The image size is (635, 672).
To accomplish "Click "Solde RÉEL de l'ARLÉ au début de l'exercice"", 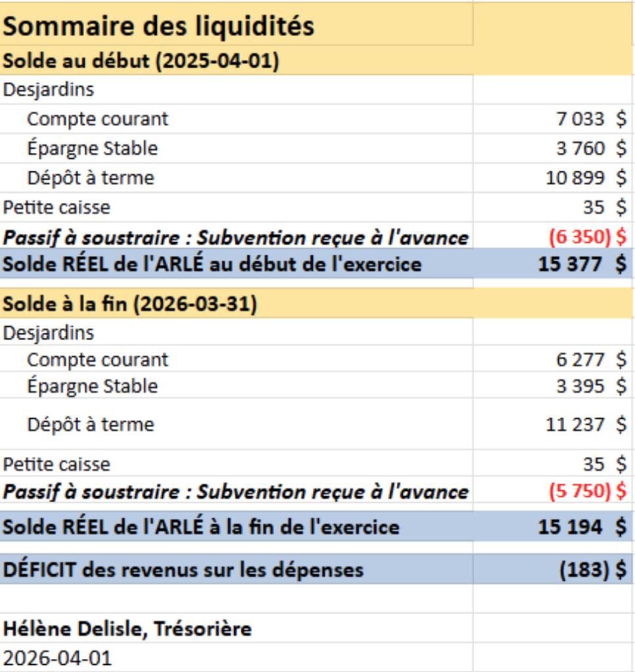I will (x=213, y=264).
